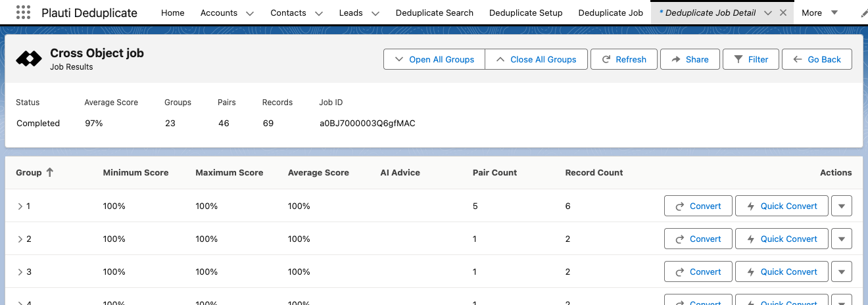The image size is (868, 305).
Task: Open the More navigation dropdown
Action: 819,12
